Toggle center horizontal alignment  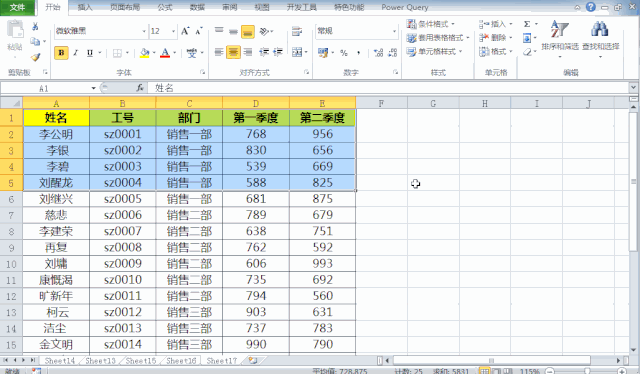233,52
